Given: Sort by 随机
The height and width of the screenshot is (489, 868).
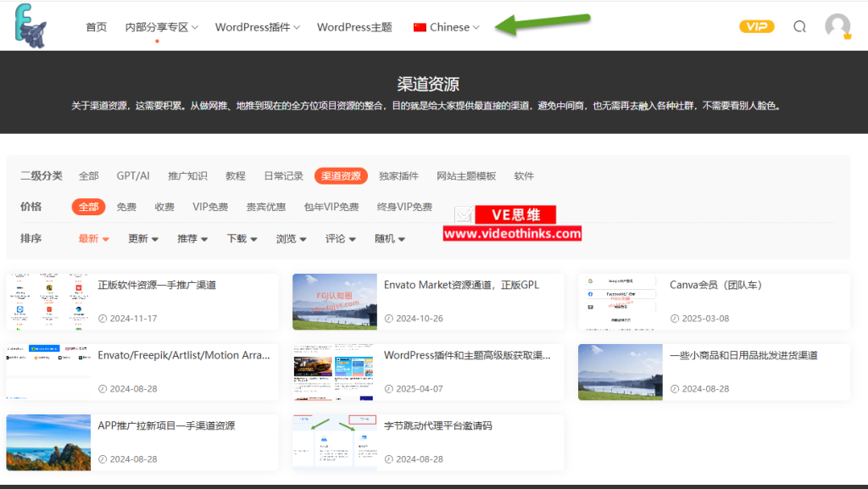Looking at the screenshot, I should (x=390, y=239).
